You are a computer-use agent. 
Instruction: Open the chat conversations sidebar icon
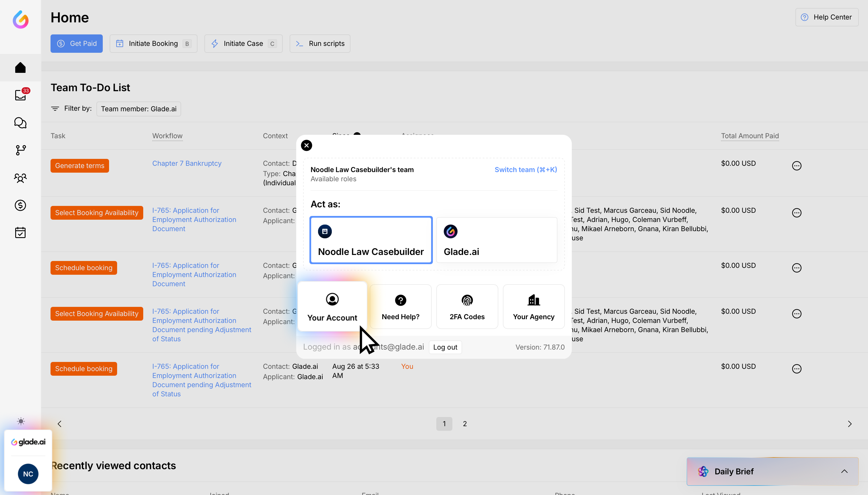click(20, 123)
